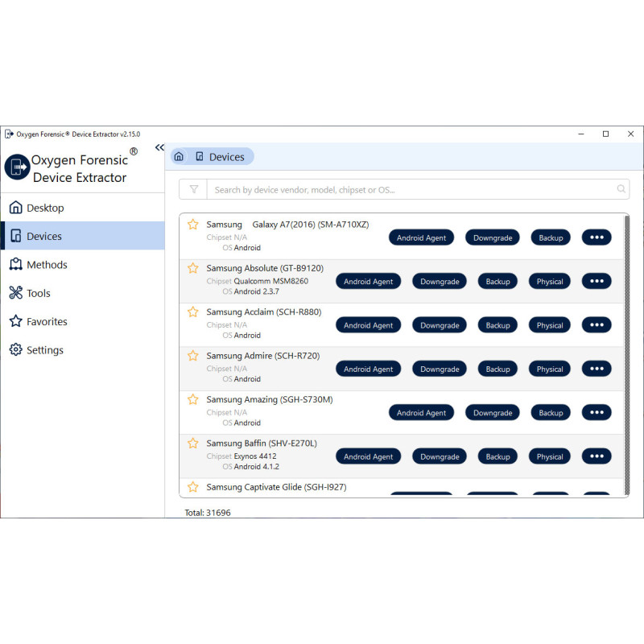Open more options for Samsung Admire
This screenshot has width=644, height=644.
(x=597, y=369)
